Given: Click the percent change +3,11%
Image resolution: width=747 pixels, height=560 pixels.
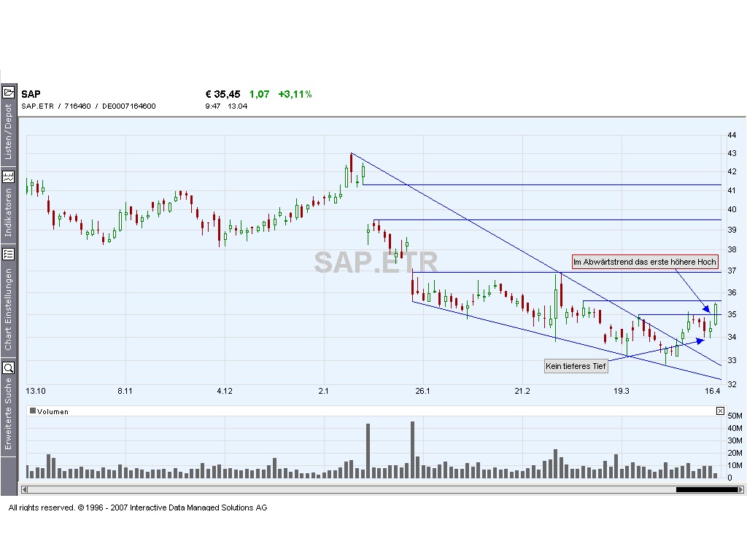Looking at the screenshot, I should 295,94.
